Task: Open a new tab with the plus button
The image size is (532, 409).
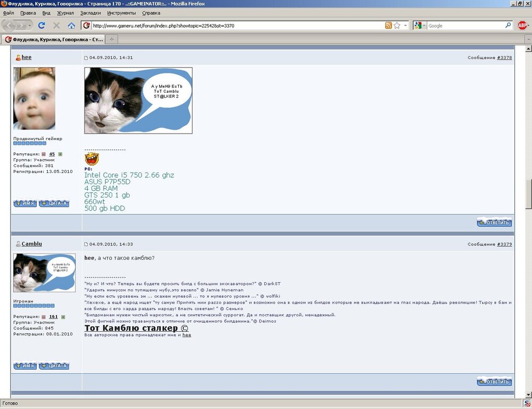Action: (x=112, y=38)
